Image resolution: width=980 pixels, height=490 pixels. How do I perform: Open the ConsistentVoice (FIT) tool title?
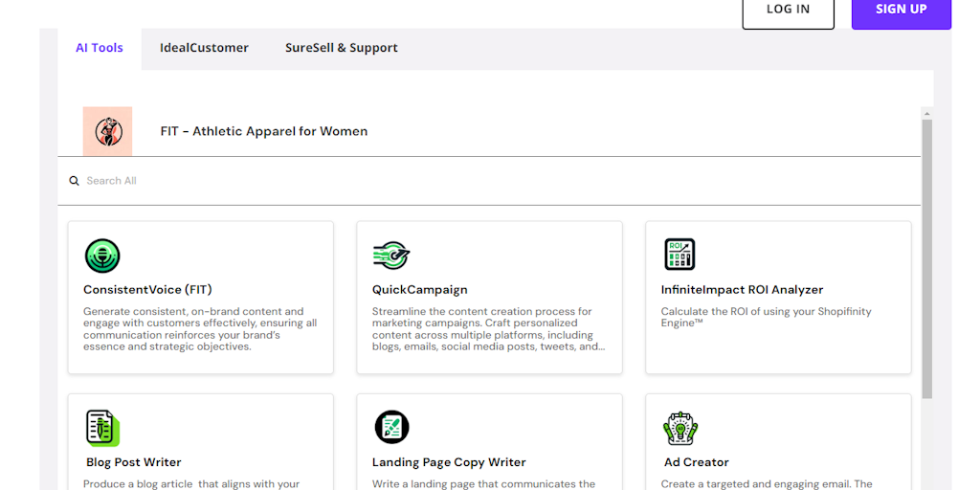tap(147, 290)
